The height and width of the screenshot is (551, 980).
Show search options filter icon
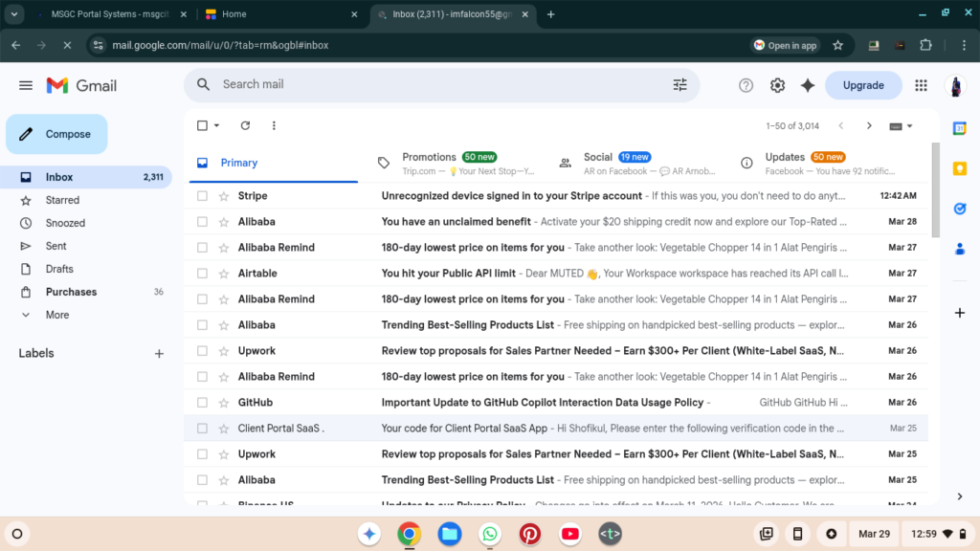(679, 84)
